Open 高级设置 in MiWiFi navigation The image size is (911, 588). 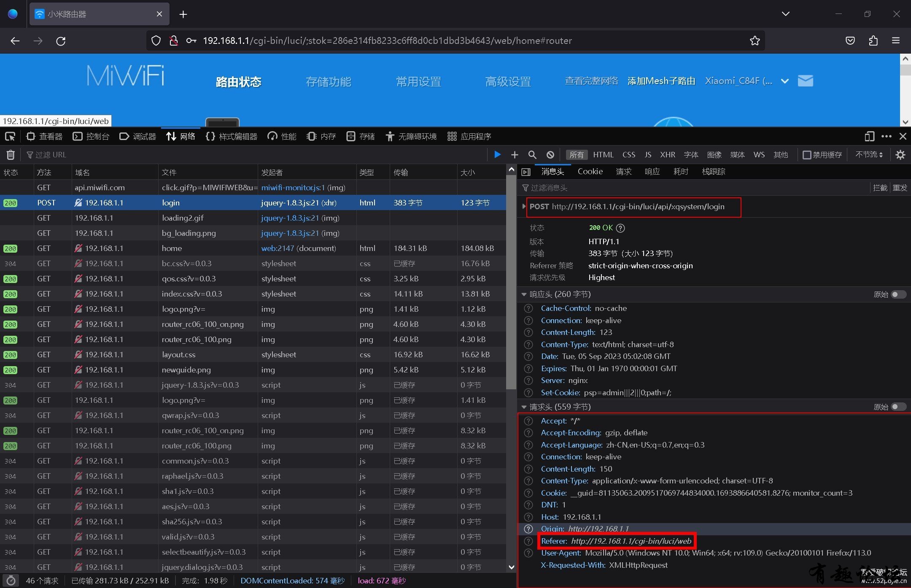[508, 81]
